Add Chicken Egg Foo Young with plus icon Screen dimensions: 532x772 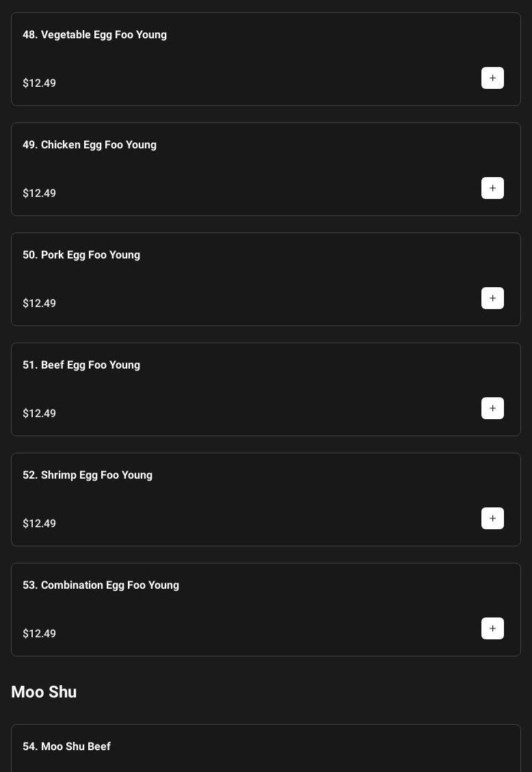(492, 188)
